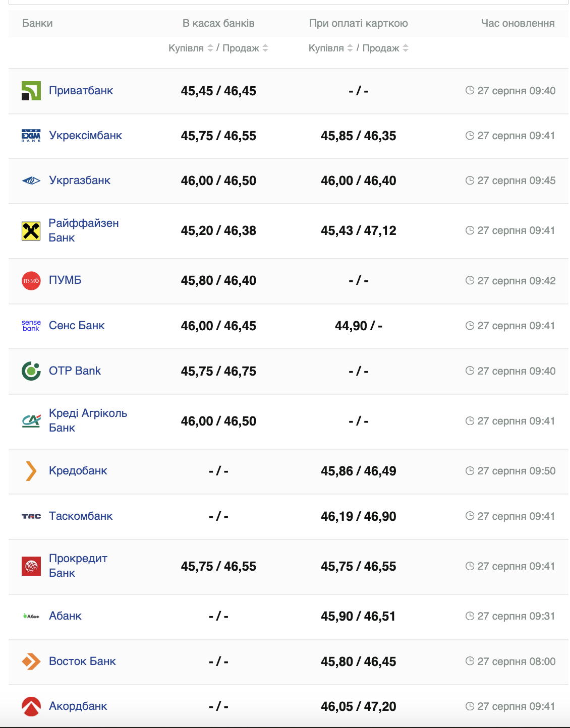This screenshot has width=570, height=728.
Task: Click the clock icon in Приватбанк row
Action: point(470,90)
